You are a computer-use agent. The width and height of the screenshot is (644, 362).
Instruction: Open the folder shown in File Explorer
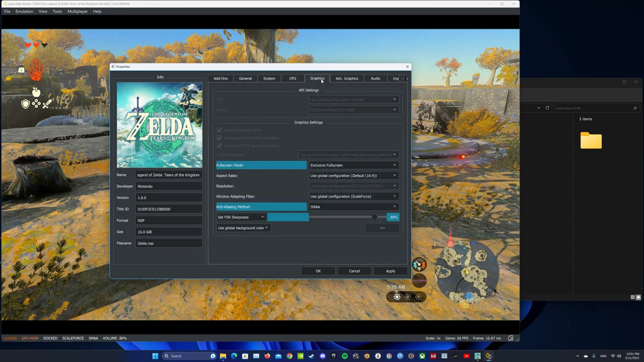pos(591,141)
